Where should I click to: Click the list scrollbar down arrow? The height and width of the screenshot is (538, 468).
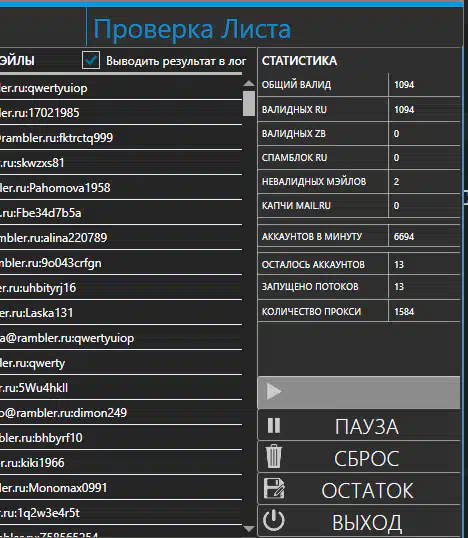249,528
